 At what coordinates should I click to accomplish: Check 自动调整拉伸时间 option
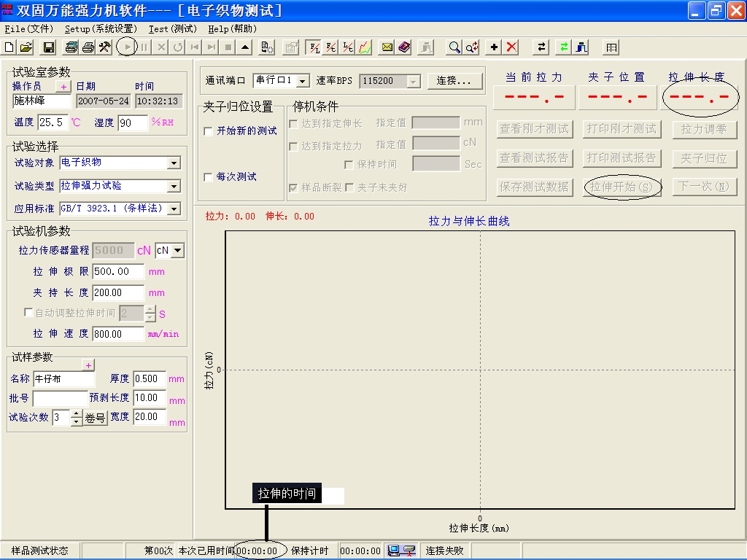tap(29, 313)
